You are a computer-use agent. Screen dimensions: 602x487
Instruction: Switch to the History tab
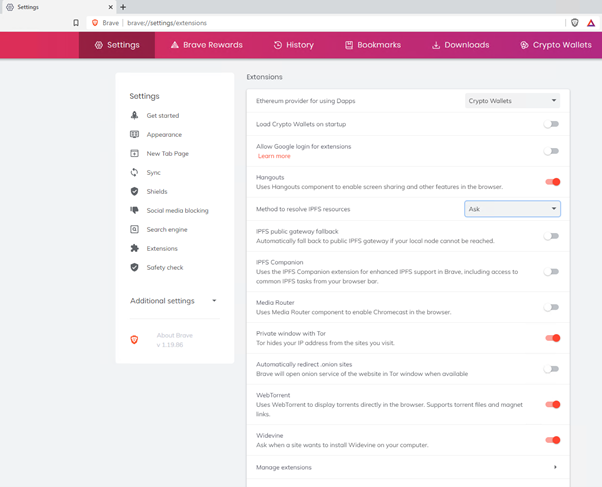click(x=293, y=45)
